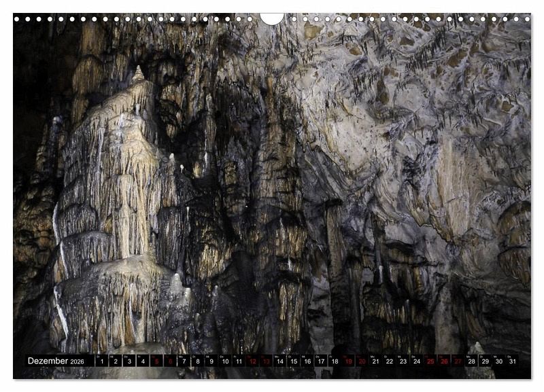Screen dimensions: 544x392
Task: Pick day 29 in the date row
Action: click(486, 361)
